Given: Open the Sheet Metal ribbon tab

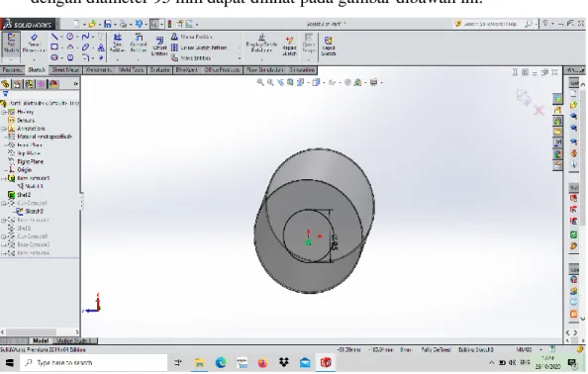Looking at the screenshot, I should point(65,70).
